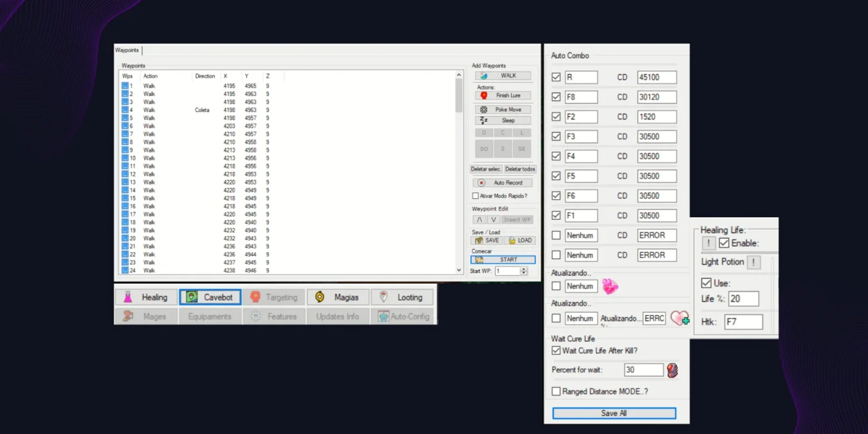Click the START cavebot button
Image resolution: width=868 pixels, height=434 pixels.
pos(503,260)
